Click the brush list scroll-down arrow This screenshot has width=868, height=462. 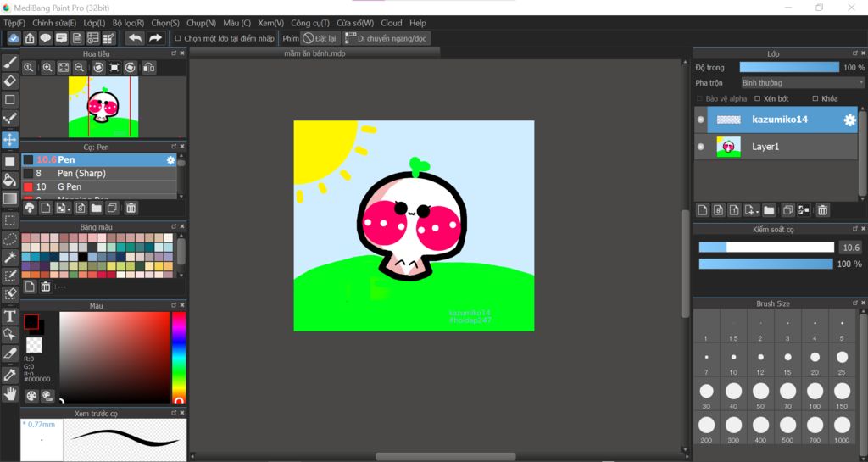pyautogui.click(x=181, y=197)
